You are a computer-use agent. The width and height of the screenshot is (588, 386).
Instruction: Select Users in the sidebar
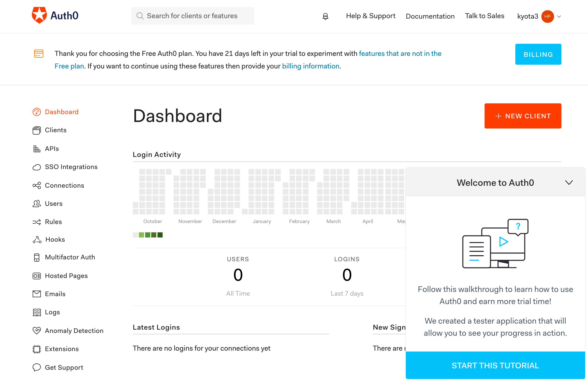(x=54, y=204)
